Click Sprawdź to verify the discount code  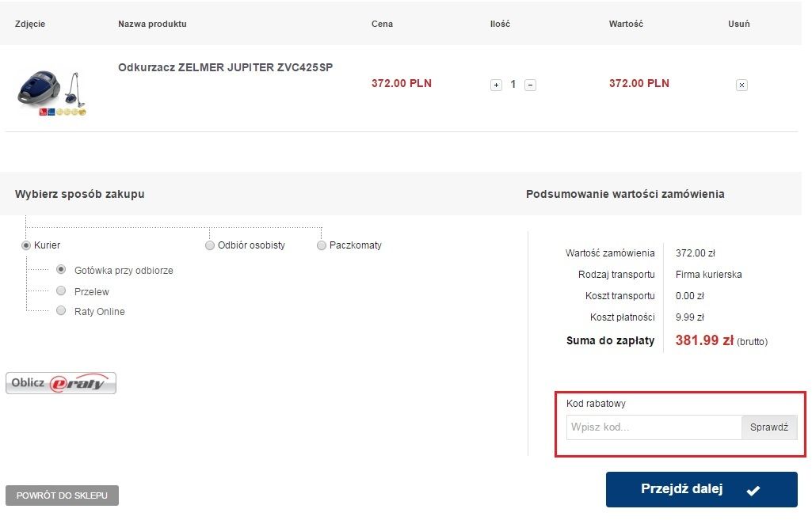click(769, 427)
